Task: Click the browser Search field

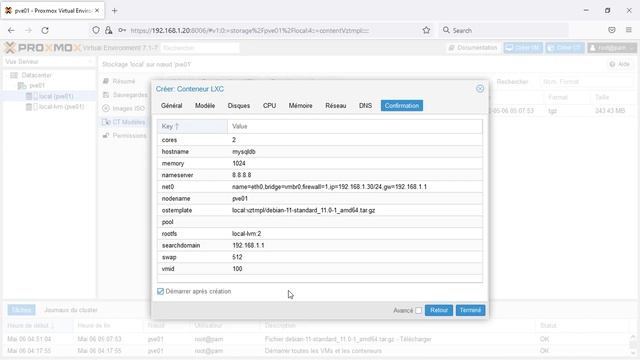Action: (x=503, y=30)
